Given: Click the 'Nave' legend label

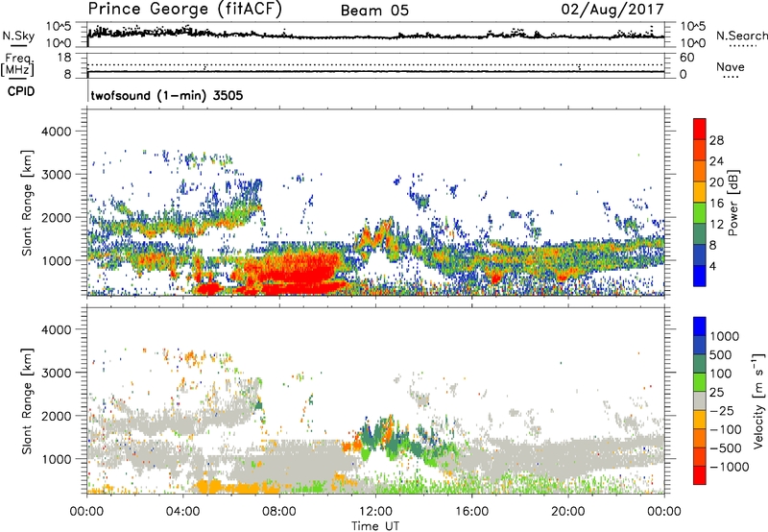Looking at the screenshot, I should [x=730, y=67].
